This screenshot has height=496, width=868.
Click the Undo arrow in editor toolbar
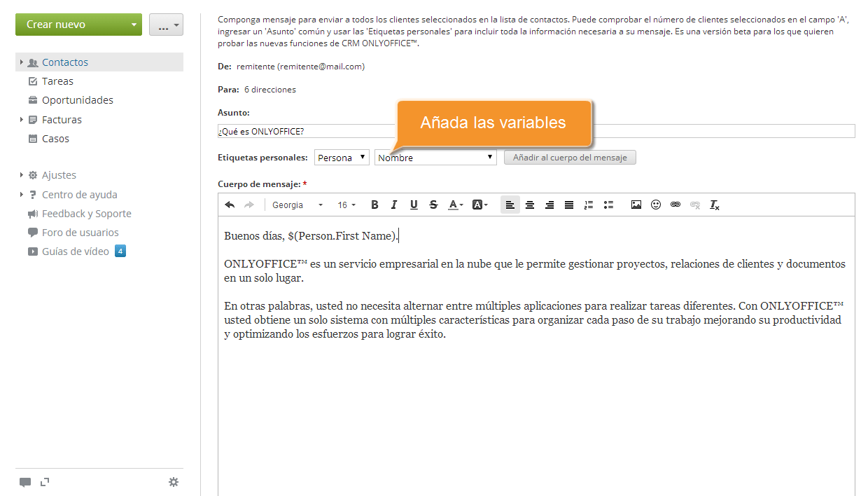[x=230, y=205]
